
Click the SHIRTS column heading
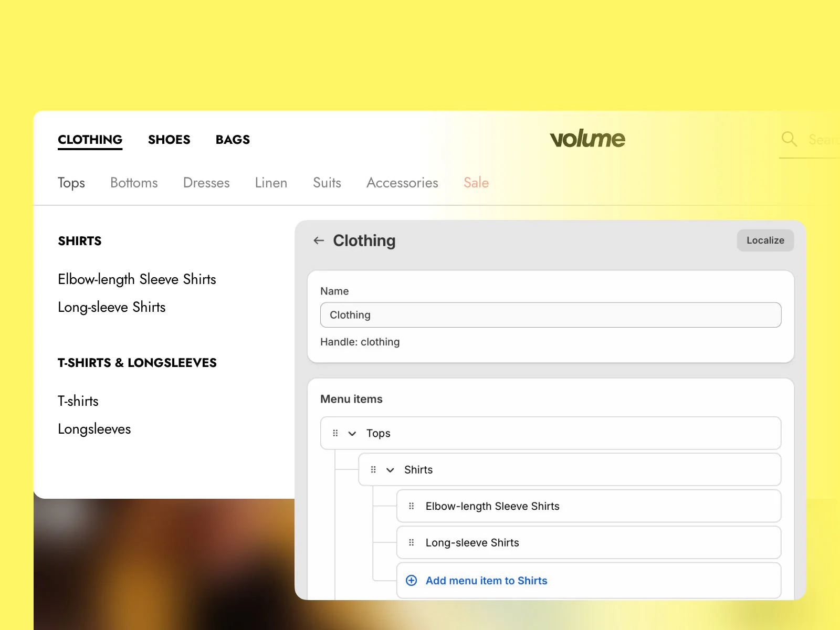(80, 241)
